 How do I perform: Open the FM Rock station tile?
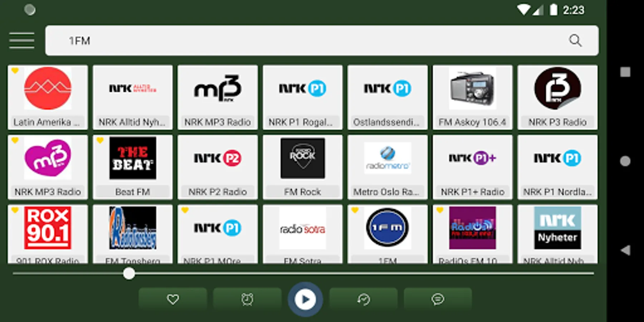coord(303,167)
